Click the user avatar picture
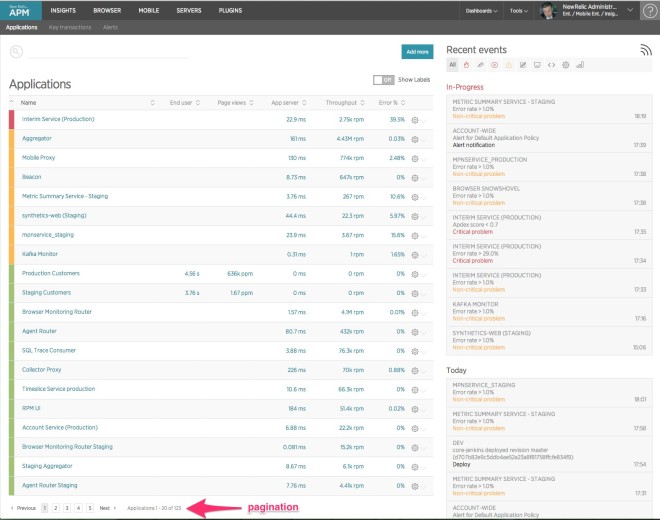Viewport: 660px width, 520px height. pyautogui.click(x=548, y=11)
